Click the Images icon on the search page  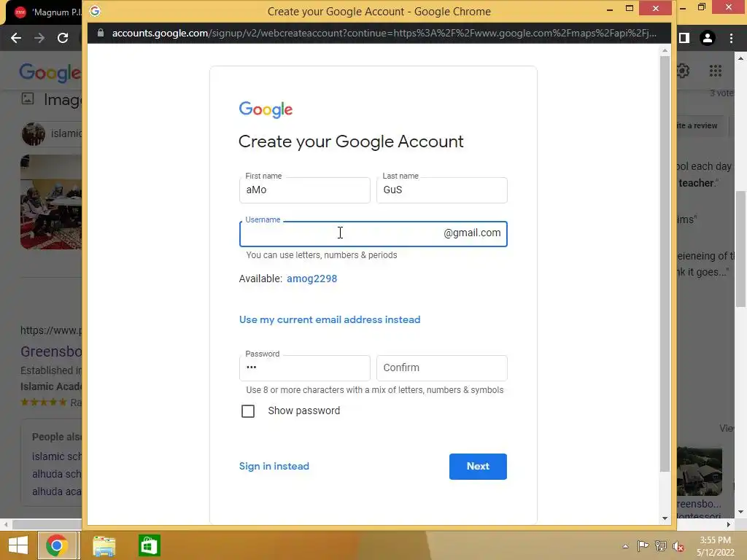[x=28, y=98]
